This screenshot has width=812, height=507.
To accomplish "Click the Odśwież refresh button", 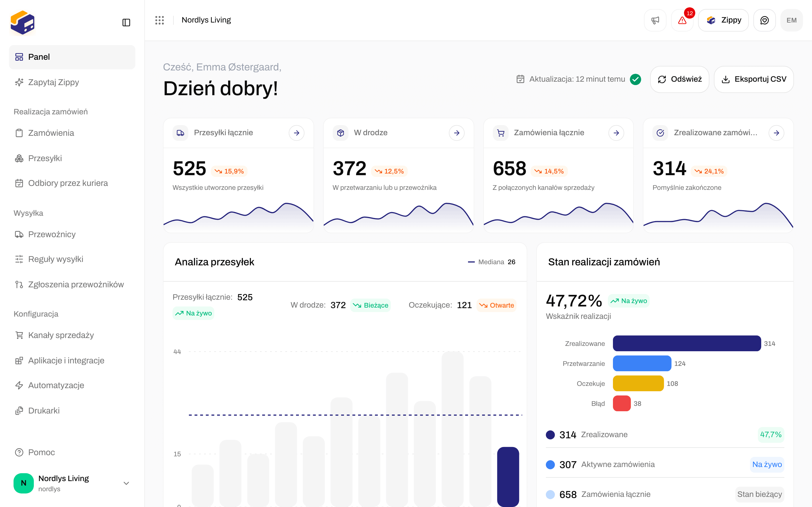I will 679,79.
